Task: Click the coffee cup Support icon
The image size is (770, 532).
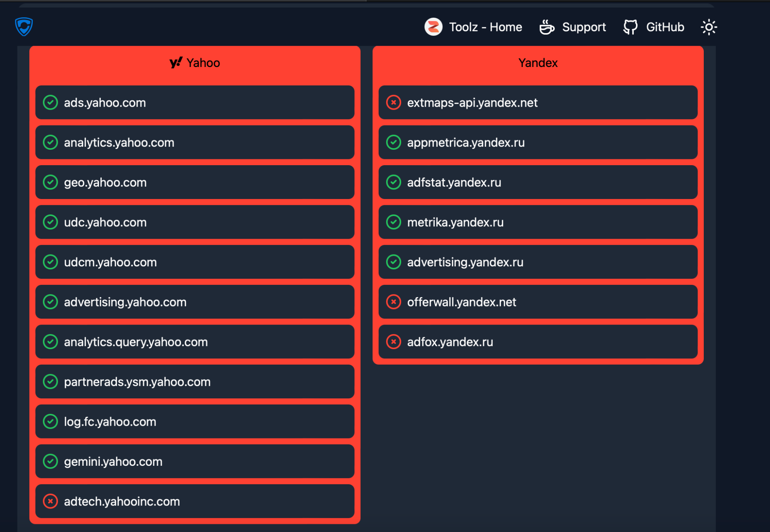Action: 547,27
